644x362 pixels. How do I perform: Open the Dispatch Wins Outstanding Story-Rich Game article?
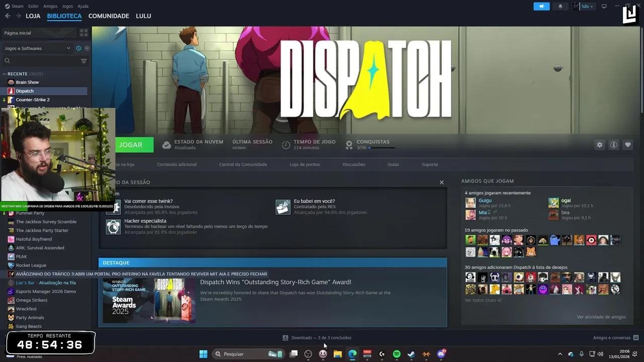tap(276, 282)
